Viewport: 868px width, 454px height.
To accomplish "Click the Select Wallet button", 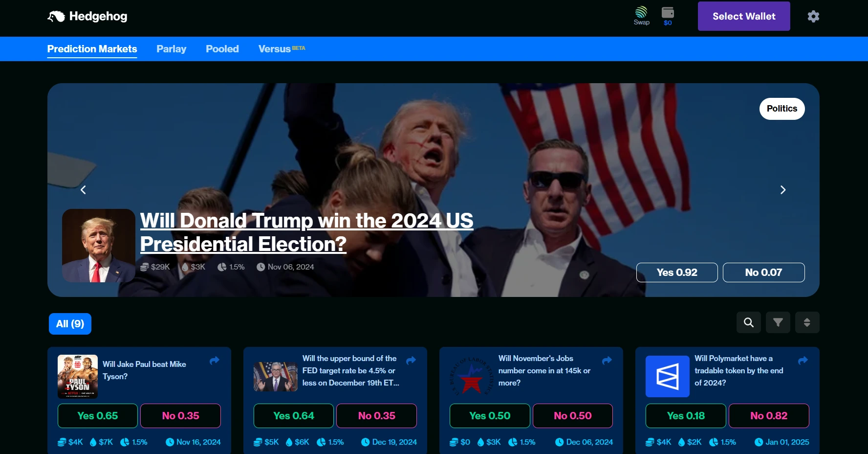I will click(743, 16).
